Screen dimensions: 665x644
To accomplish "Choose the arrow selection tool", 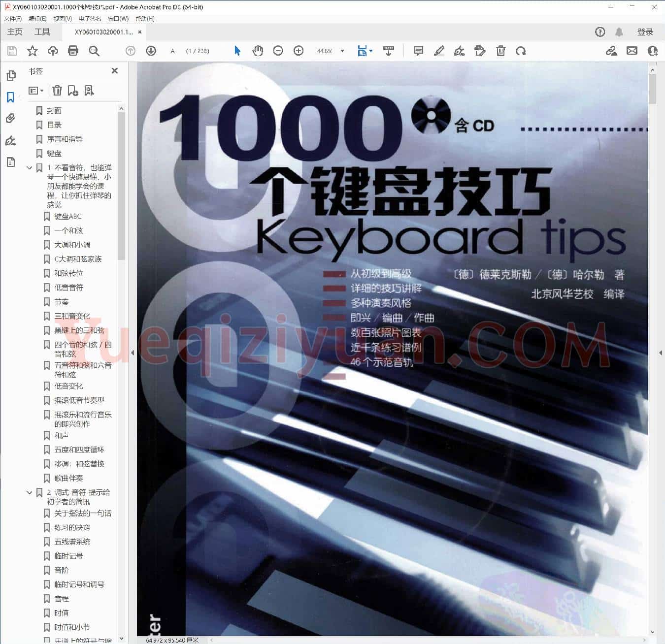I will click(x=237, y=51).
